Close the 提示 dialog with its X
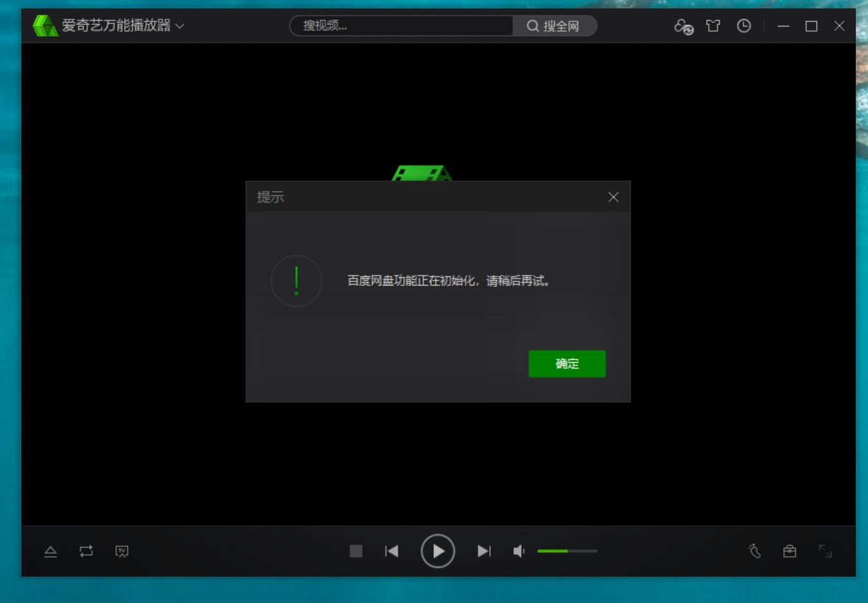The image size is (868, 603). tap(614, 197)
